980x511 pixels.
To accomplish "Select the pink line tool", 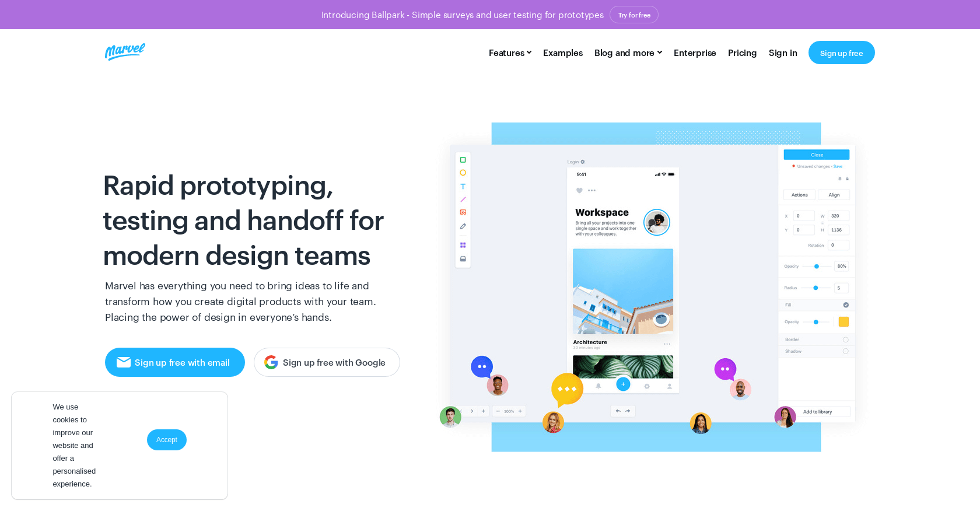I will [x=463, y=199].
